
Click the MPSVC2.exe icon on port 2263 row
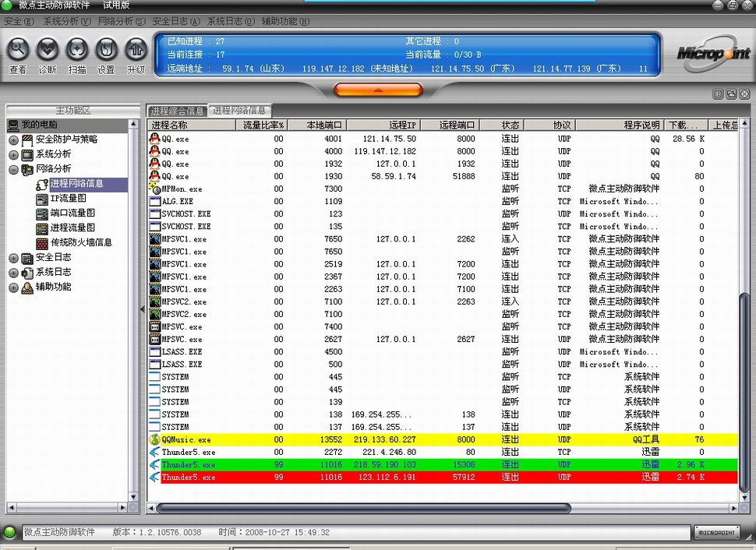[x=154, y=301]
